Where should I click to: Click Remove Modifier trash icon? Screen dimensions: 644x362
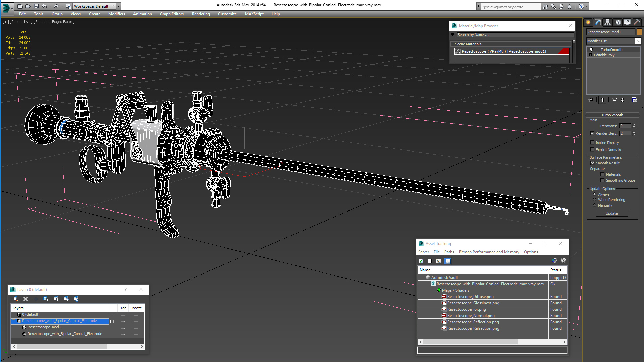pos(623,100)
